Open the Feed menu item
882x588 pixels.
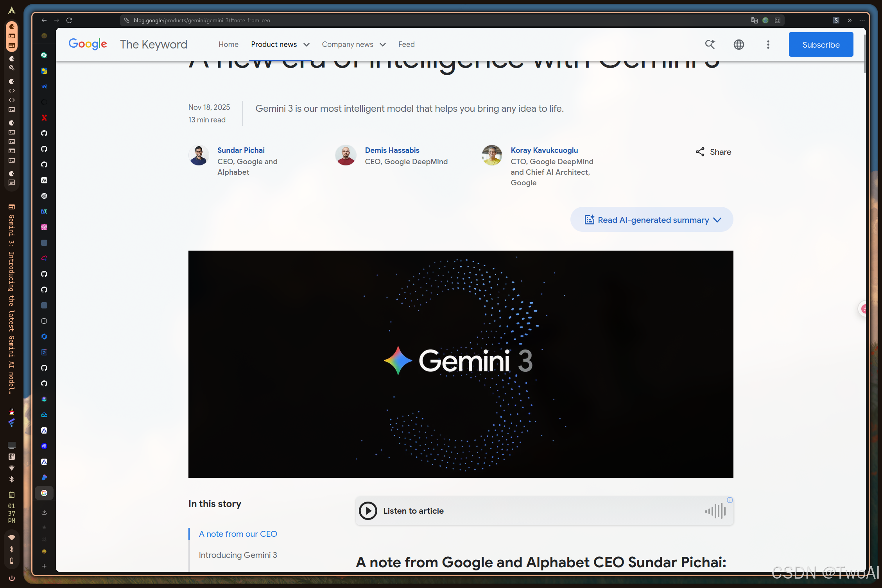[406, 45]
